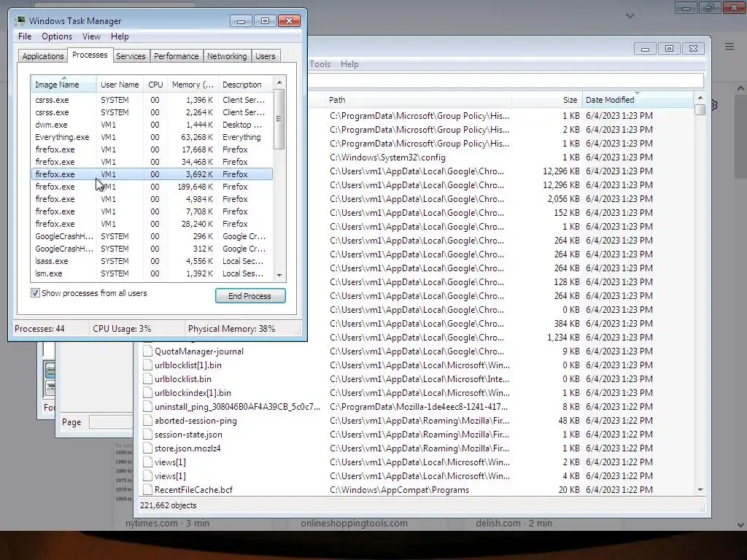This screenshot has width=747, height=560.
Task: Sort processes by CPU column
Action: [155, 85]
